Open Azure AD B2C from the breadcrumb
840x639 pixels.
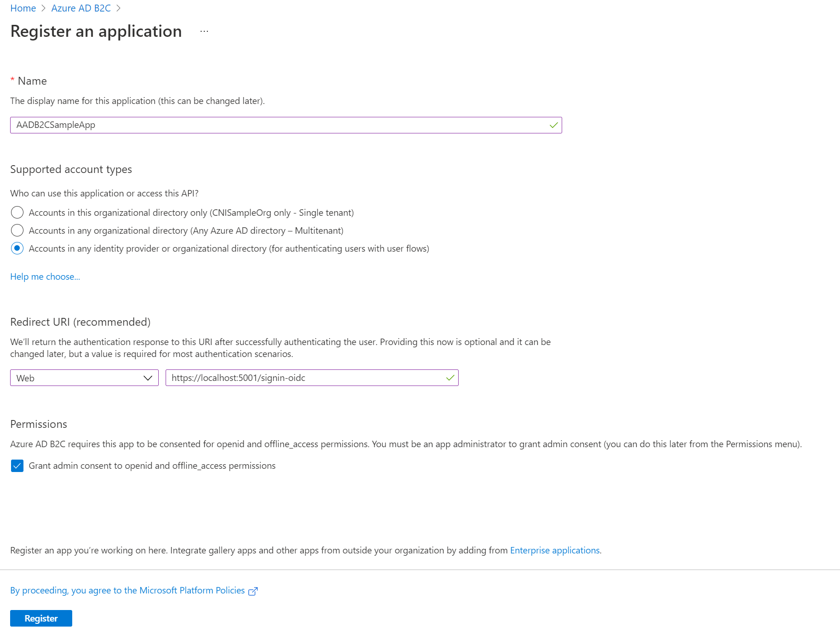coord(81,8)
